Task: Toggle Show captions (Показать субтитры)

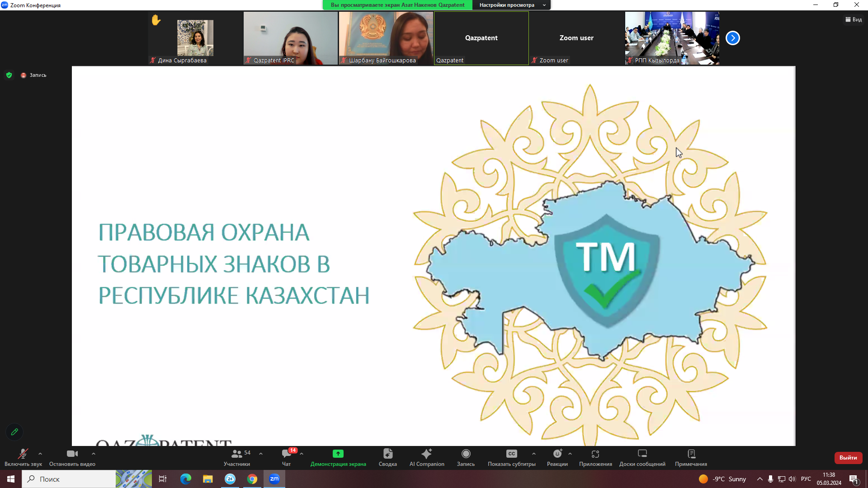Action: click(x=511, y=457)
